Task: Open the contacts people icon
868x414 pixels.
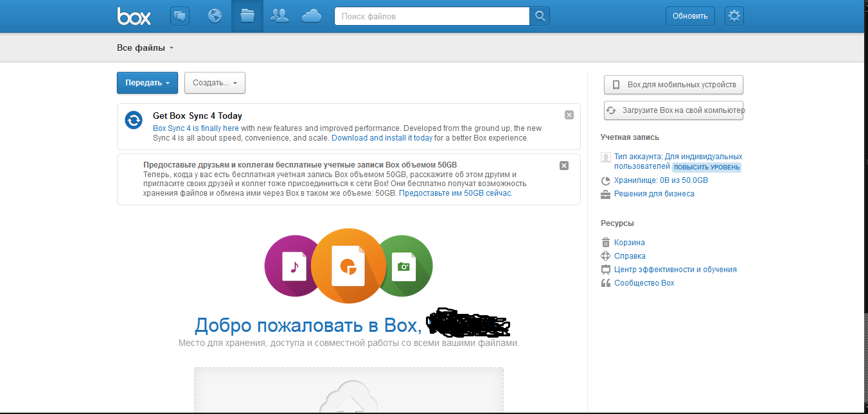Action: 279,16
